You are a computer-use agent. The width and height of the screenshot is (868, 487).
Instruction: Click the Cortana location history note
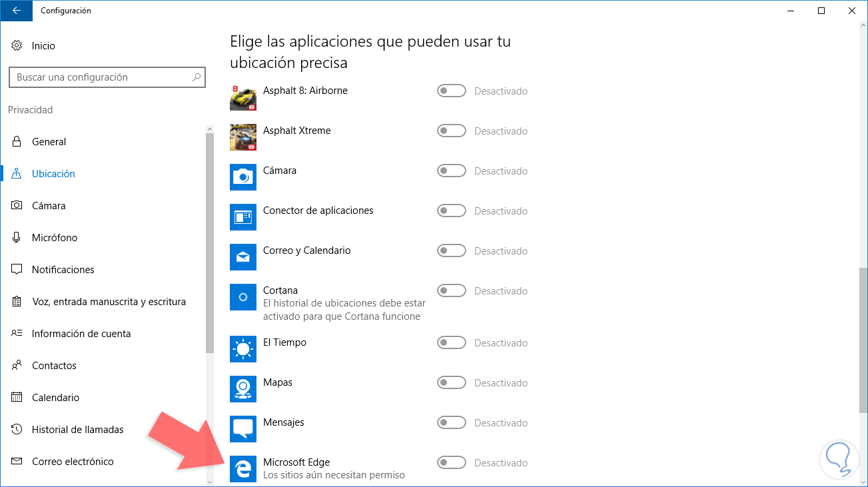344,310
